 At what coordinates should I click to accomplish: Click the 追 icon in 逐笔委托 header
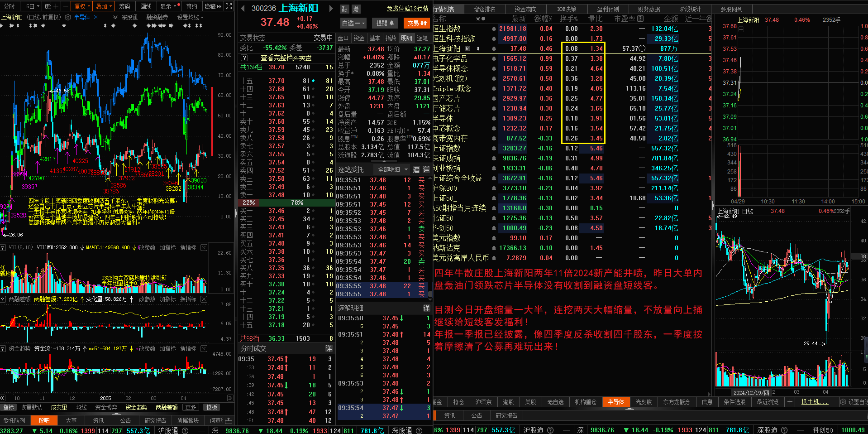[416, 169]
